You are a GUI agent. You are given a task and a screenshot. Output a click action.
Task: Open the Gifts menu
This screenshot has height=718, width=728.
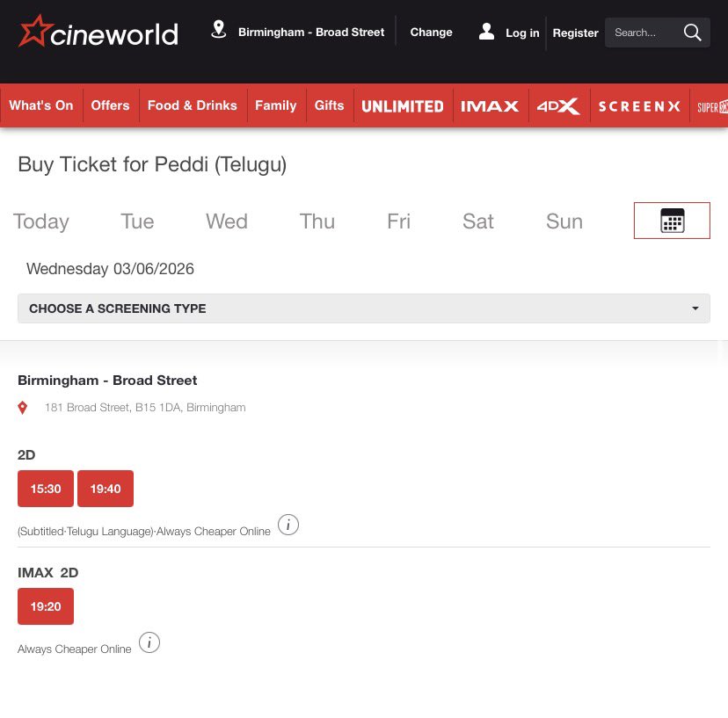click(329, 105)
